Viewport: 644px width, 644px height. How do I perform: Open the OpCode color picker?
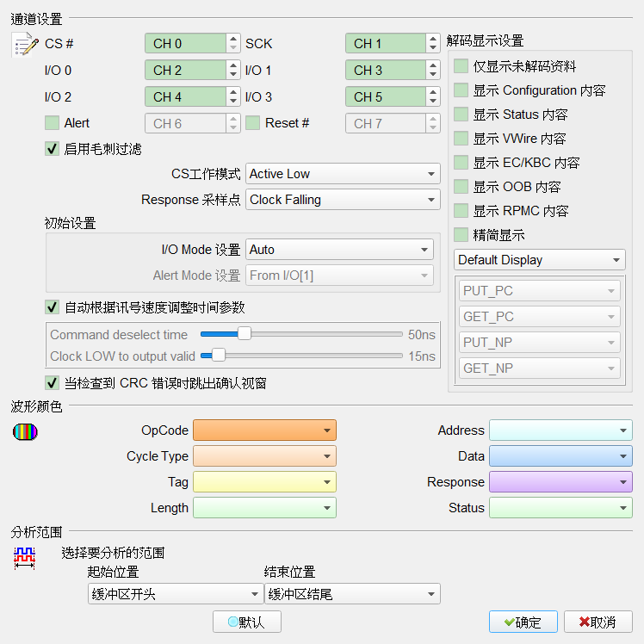click(x=264, y=430)
